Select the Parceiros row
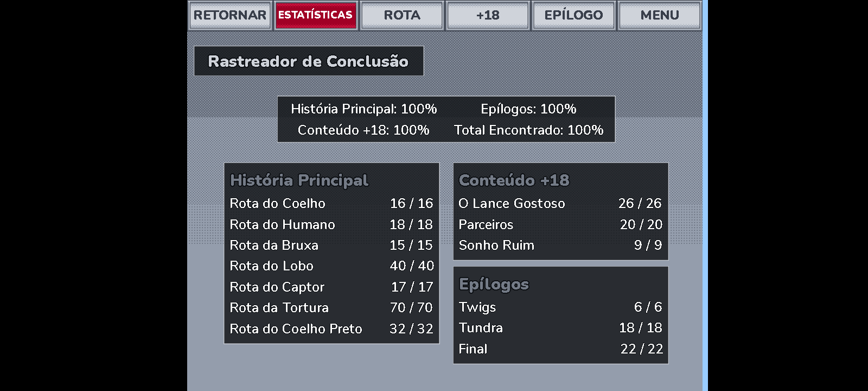Image resolution: width=868 pixels, height=391 pixels. point(560,224)
